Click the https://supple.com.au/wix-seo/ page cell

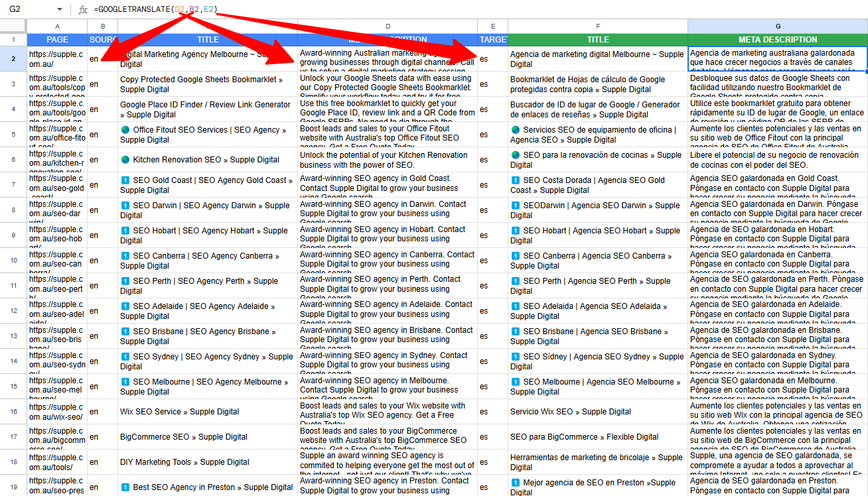(57, 412)
